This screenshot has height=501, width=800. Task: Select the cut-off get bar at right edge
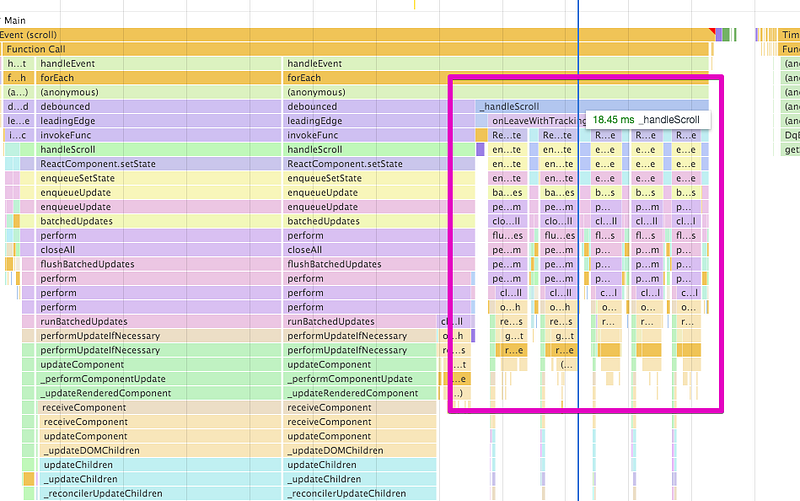(790, 149)
